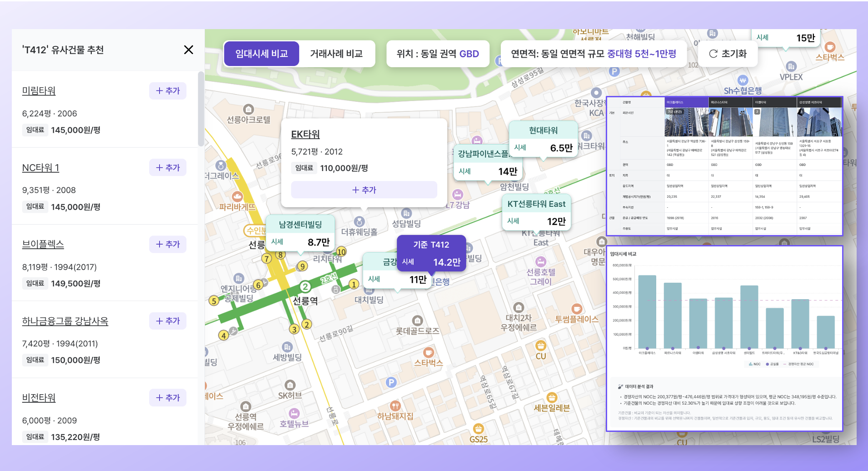Image resolution: width=868 pixels, height=471 pixels.
Task: Click subway exit 10 marker
Action: [x=341, y=251]
